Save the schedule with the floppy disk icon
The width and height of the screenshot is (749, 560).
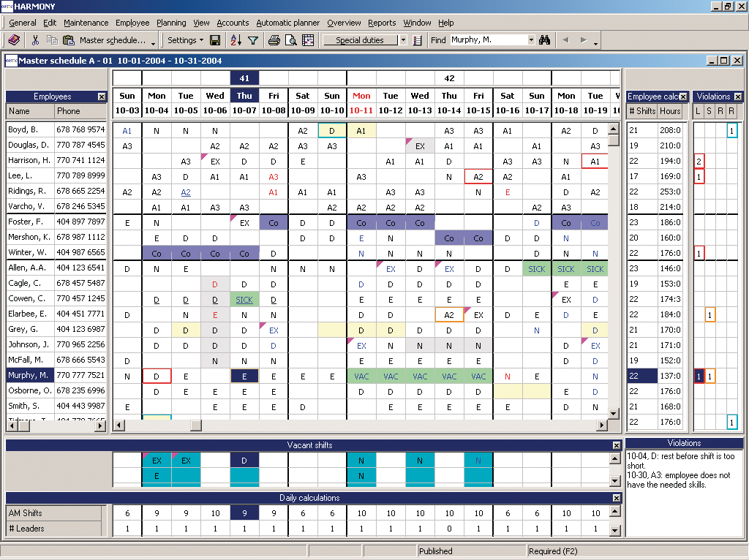click(x=214, y=40)
